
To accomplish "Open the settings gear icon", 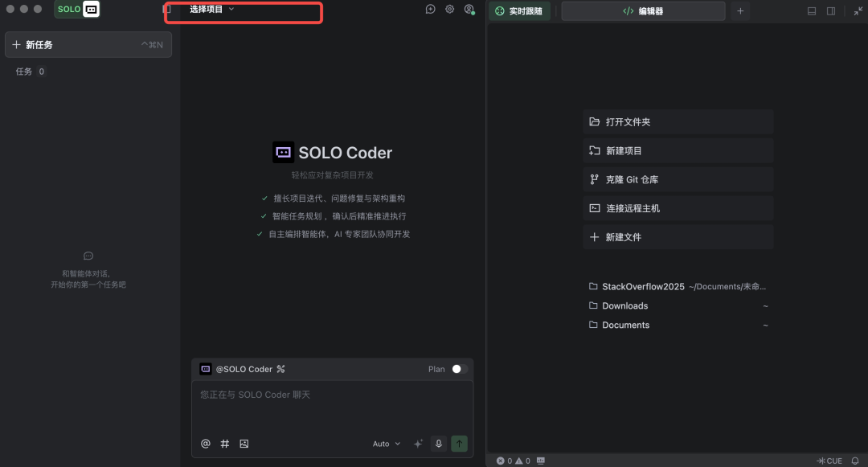I will [449, 10].
